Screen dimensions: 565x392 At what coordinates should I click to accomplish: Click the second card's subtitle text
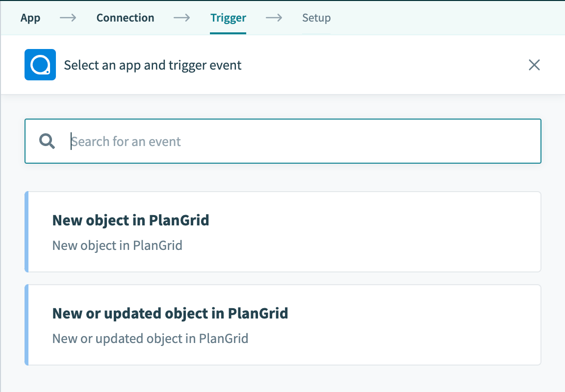tap(150, 338)
